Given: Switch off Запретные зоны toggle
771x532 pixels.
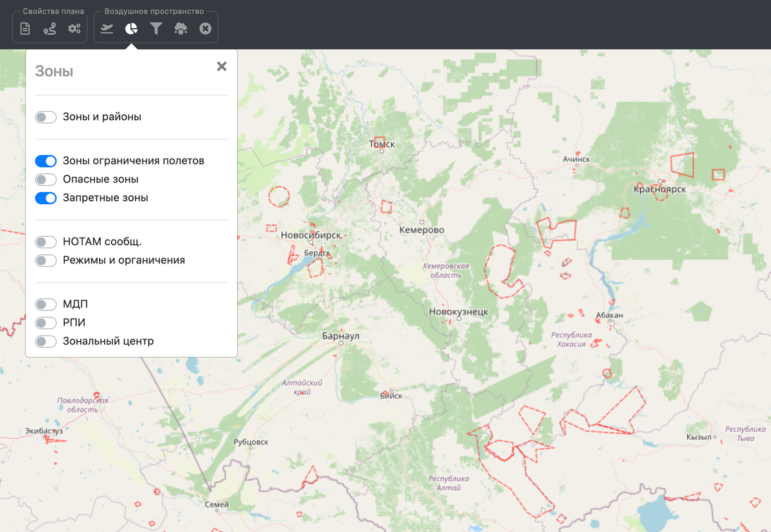Looking at the screenshot, I should 46,198.
